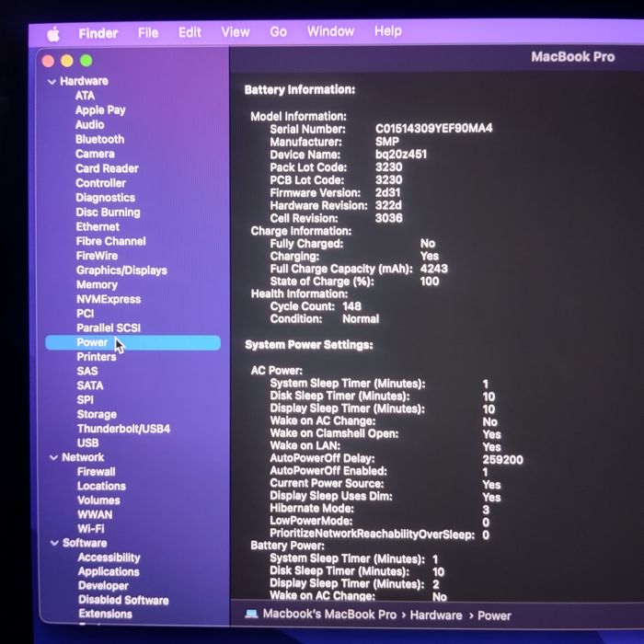Select Locations under Network
This screenshot has width=644, height=644.
click(102, 487)
